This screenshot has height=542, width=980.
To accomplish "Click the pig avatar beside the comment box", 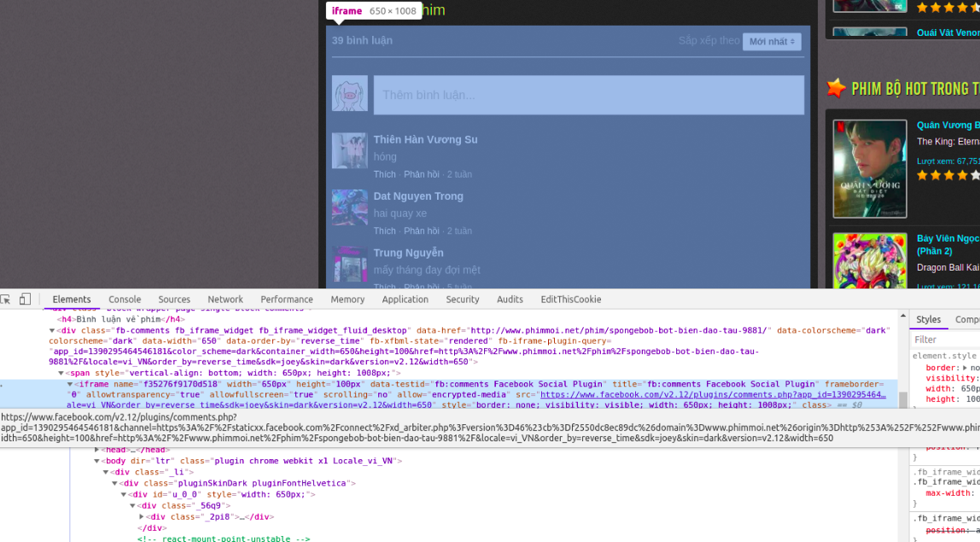I will [349, 94].
